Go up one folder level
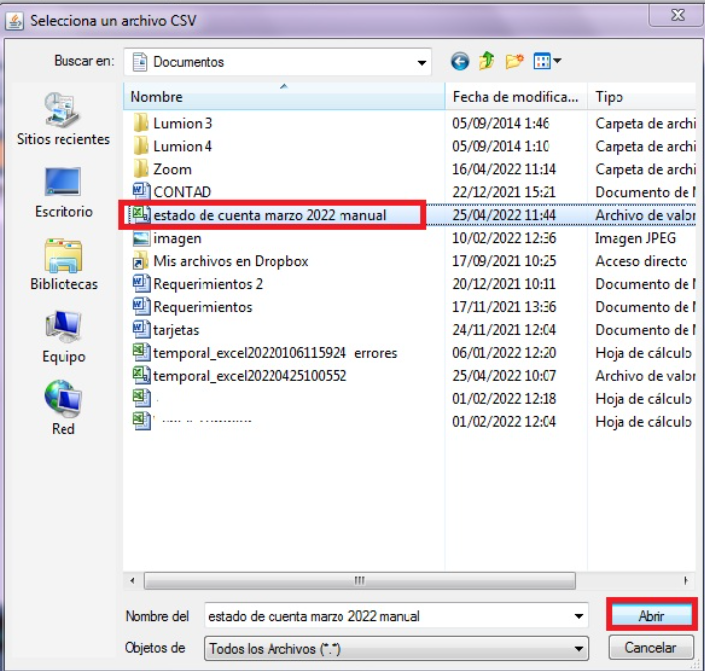Screen dimensions: 705x671 487,62
